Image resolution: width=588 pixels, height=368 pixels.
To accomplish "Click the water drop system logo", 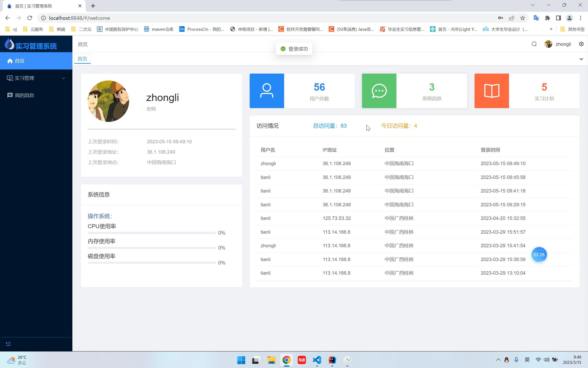I will (x=9, y=44).
